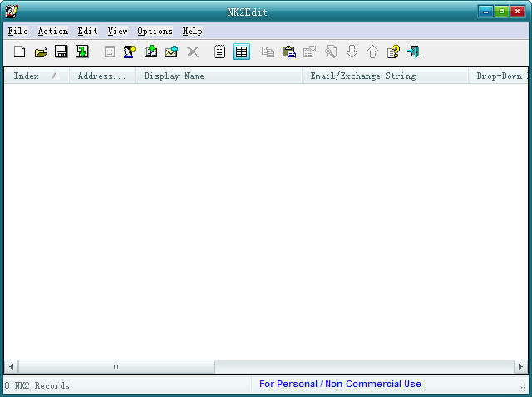This screenshot has width=532, height=397.
Task: Click the exit door icon in toolbar
Action: point(413,51)
